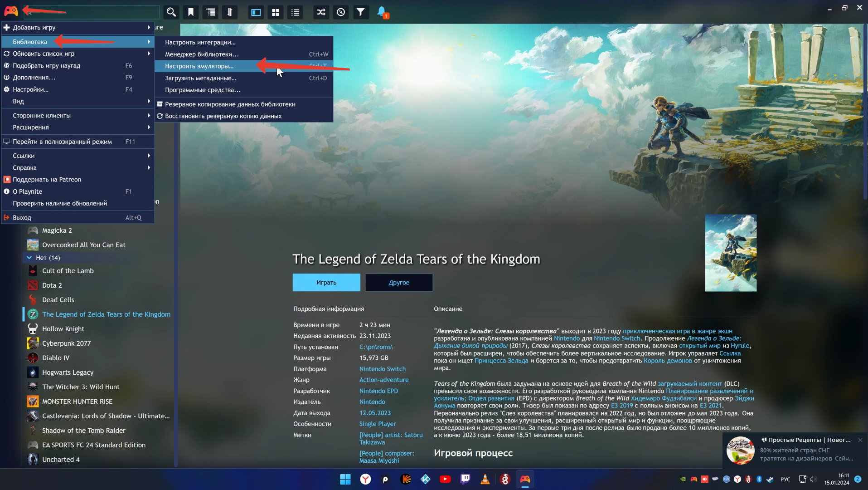Expand 'Обновить список игр' submenu
868x490 pixels.
[x=78, y=54]
